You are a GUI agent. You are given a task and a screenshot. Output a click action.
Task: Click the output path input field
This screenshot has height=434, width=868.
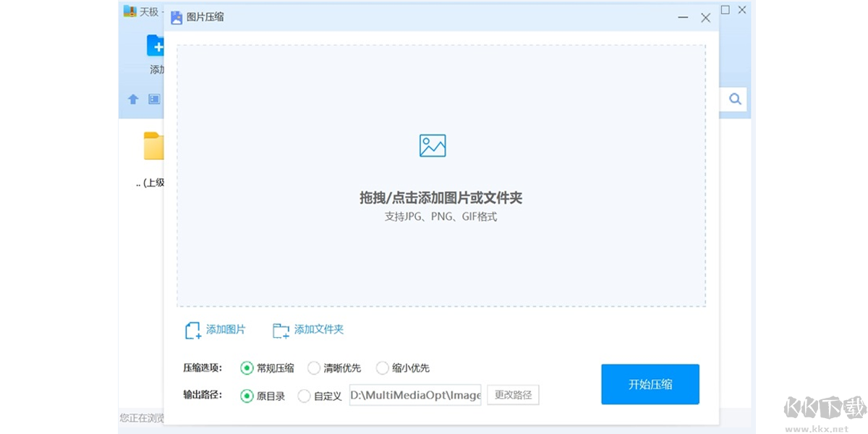[414, 395]
